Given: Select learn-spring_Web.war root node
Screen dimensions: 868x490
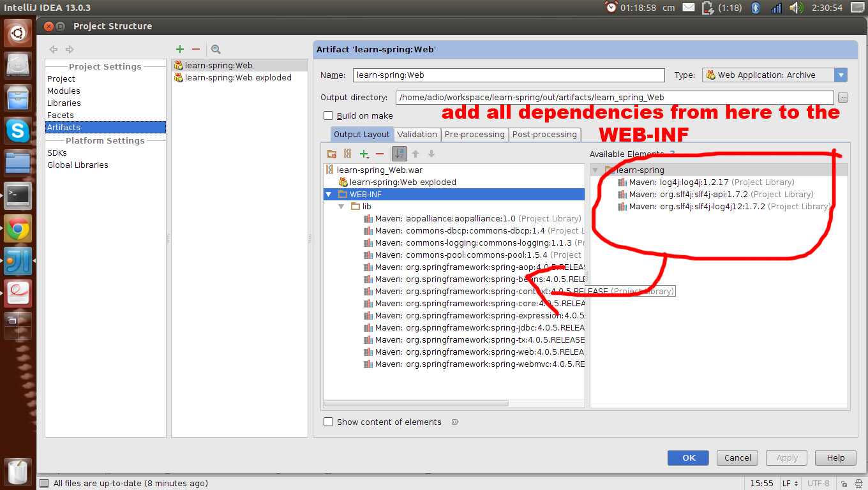Looking at the screenshot, I should pos(379,170).
